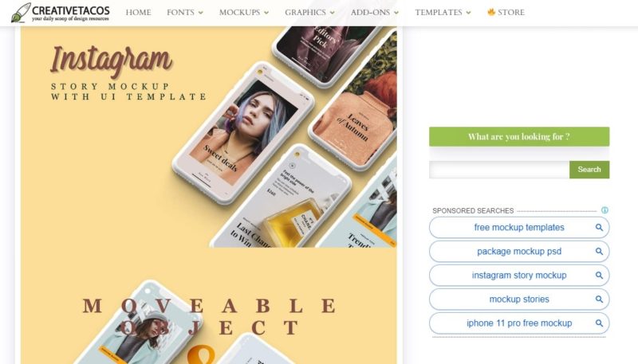Open the mockup stories sponsored link
The image size is (638, 364).
pos(519,299)
